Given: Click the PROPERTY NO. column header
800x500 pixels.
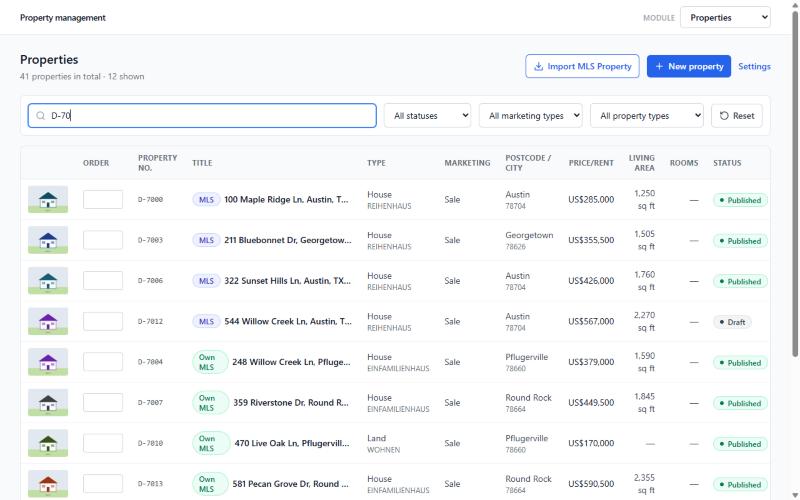Looking at the screenshot, I should [x=157, y=163].
